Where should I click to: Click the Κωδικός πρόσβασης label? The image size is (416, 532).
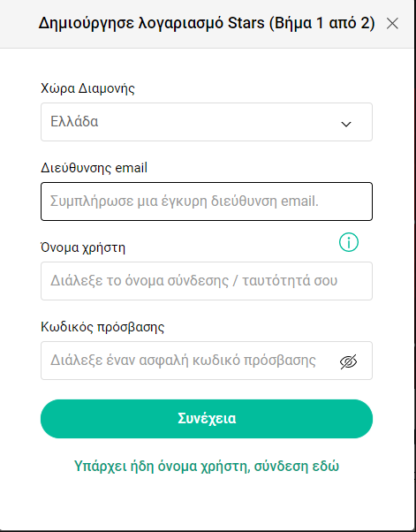point(102,327)
